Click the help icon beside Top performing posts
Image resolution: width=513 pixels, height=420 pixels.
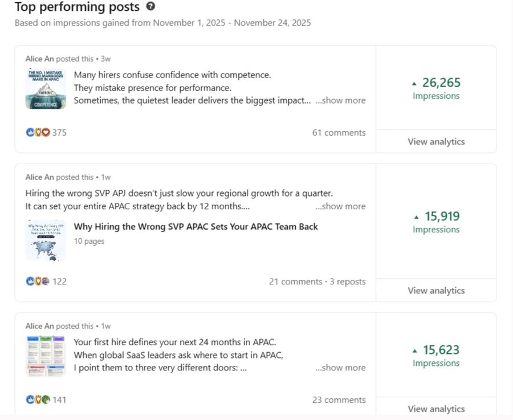coord(150,6)
